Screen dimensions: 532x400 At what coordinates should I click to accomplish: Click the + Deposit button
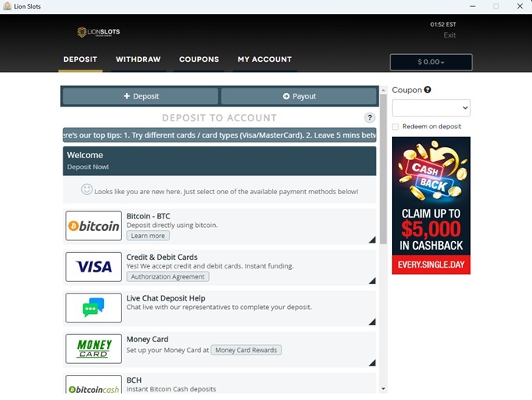click(x=141, y=96)
